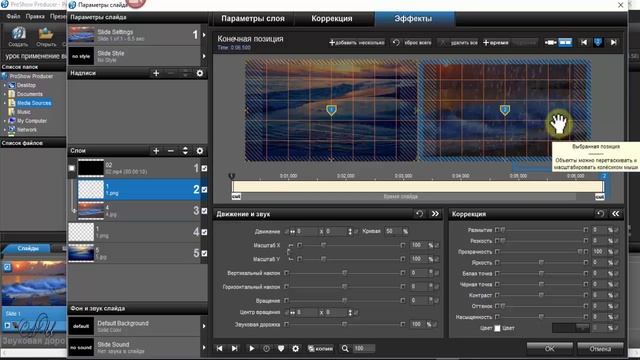Toggle Яркость starting checkbox
The height and width of the screenshot is (360, 640).
coord(497,262)
